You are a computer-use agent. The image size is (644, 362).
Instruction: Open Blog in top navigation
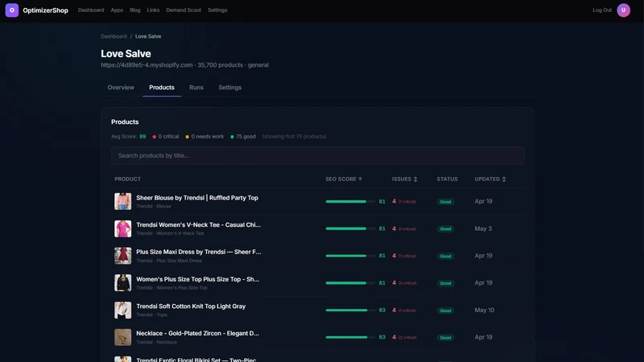134,10
